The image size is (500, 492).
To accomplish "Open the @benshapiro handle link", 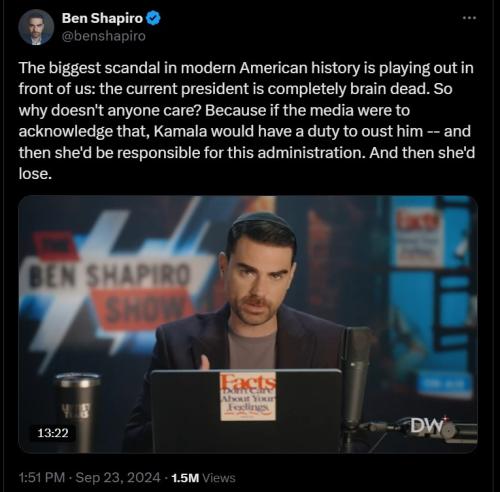I will coord(104,36).
